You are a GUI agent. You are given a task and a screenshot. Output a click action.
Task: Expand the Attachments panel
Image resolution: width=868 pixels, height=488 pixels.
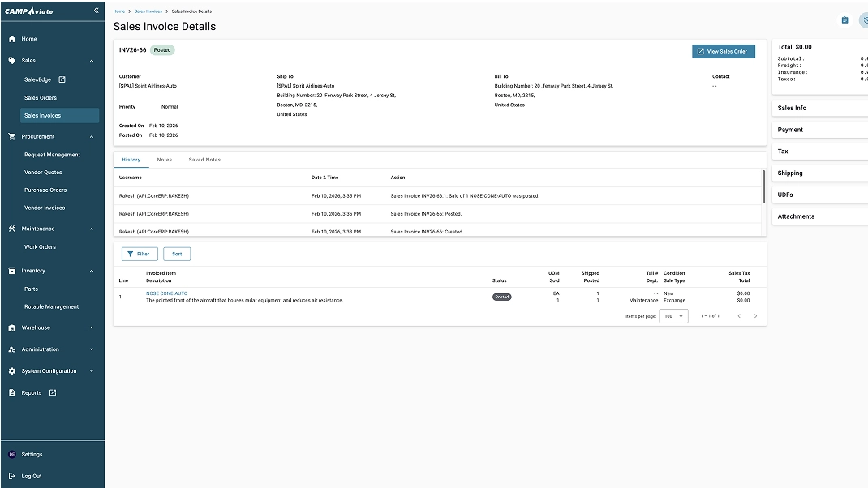click(x=820, y=216)
